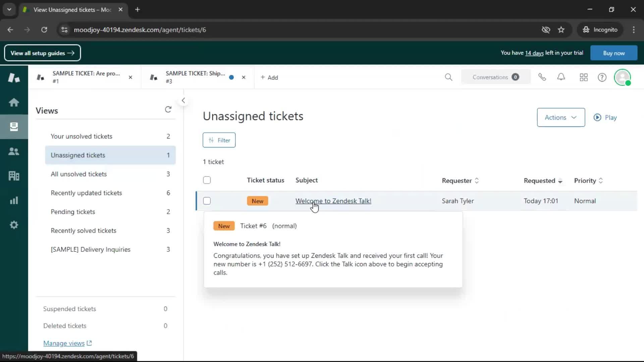Click the Sarah Tyler requester cell

point(458,201)
